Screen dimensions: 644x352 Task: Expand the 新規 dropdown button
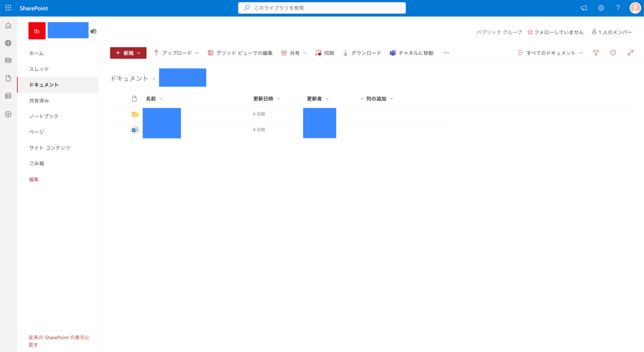coord(128,53)
